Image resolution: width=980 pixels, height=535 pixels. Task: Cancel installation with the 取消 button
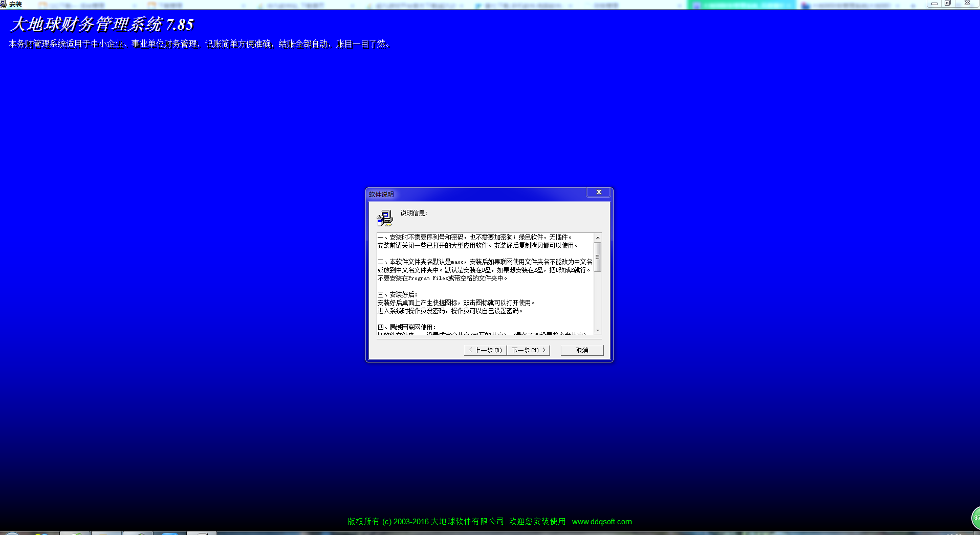582,350
